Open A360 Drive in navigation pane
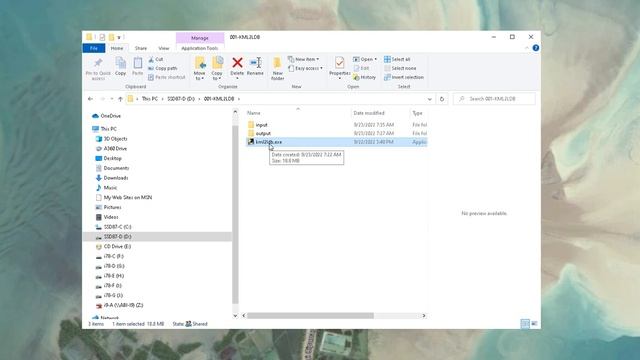 111,149
